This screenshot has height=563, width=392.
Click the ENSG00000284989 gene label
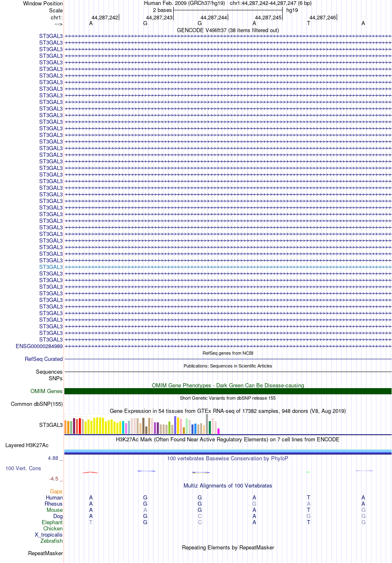click(x=39, y=346)
